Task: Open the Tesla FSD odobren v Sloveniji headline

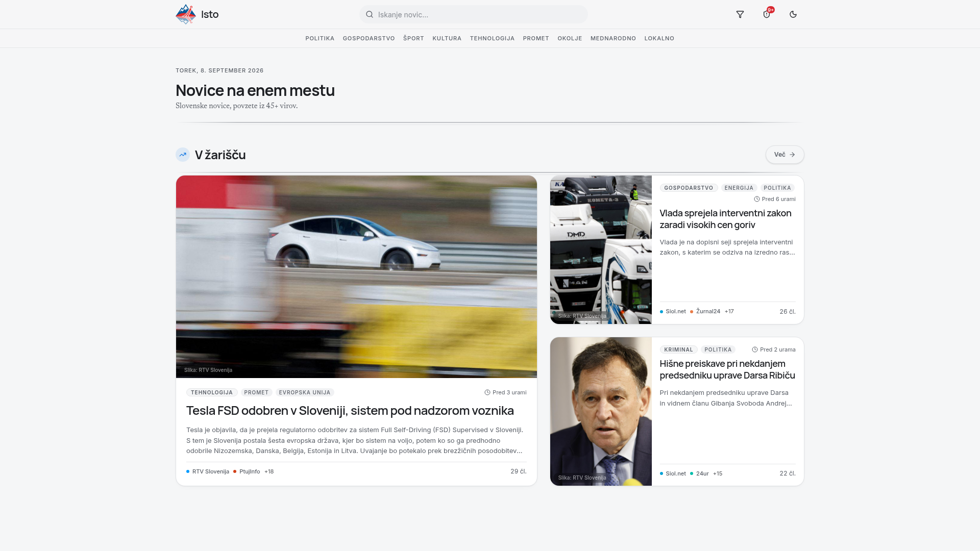Action: pyautogui.click(x=350, y=411)
